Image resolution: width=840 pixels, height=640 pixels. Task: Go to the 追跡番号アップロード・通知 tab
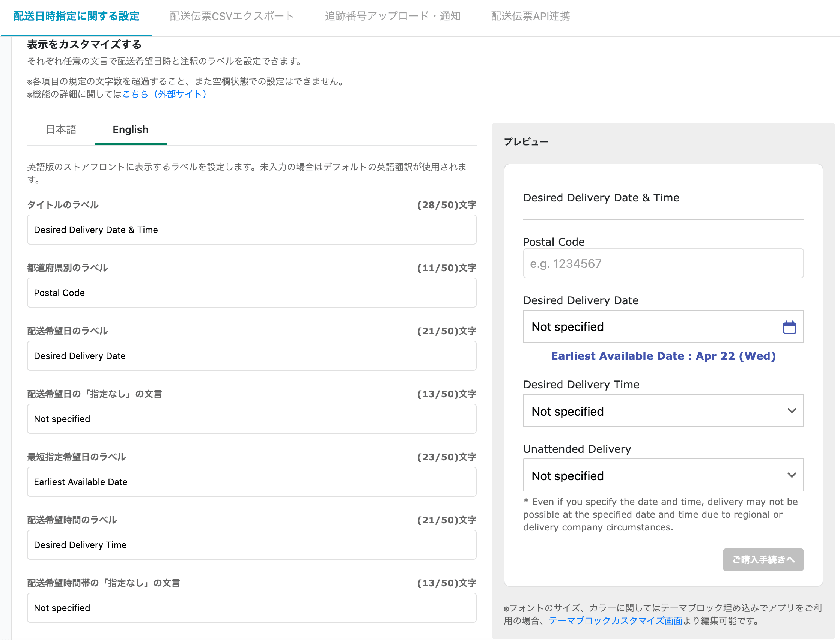[x=392, y=16]
